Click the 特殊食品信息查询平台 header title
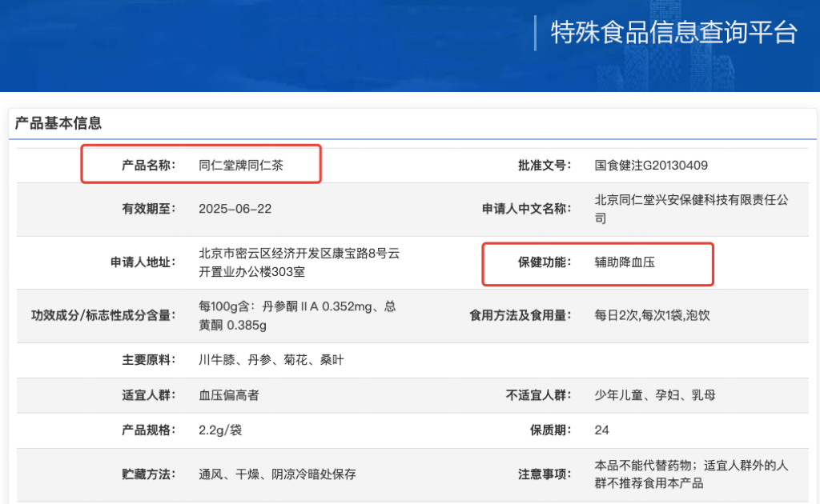The width and height of the screenshot is (820, 504). [x=673, y=32]
